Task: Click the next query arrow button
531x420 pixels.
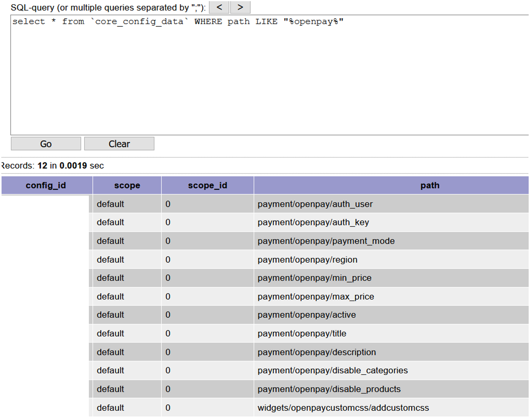Action: 240,7
